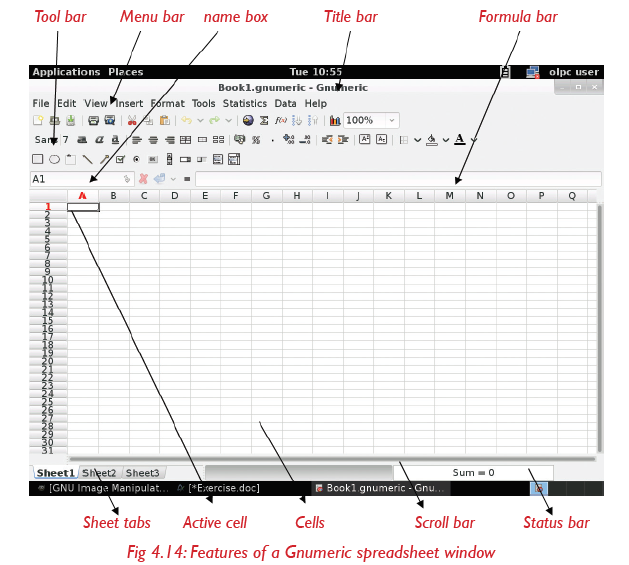This screenshot has width=629, height=565.
Task: Click the red Cancel entry X icon
Action: point(143,179)
